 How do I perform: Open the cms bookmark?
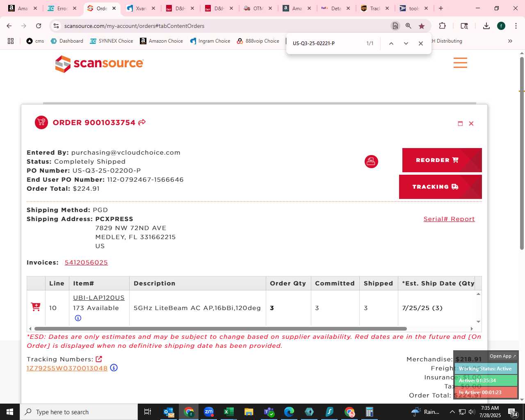pos(35,41)
